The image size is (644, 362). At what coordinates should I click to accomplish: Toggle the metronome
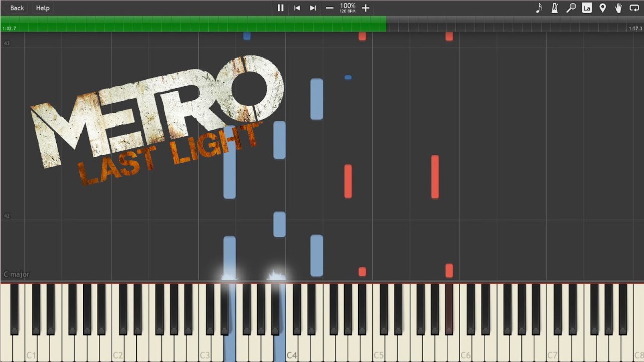tap(555, 8)
